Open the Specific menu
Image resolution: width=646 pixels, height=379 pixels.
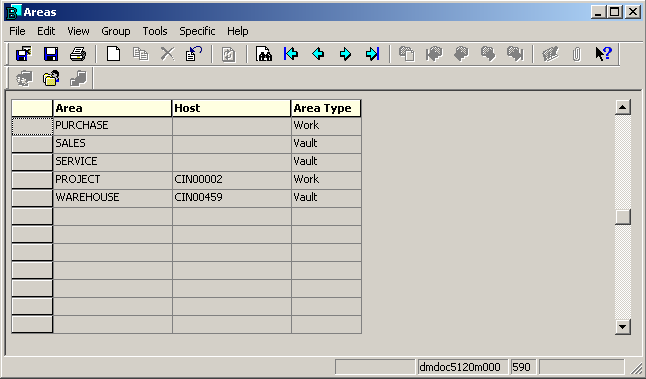197,31
